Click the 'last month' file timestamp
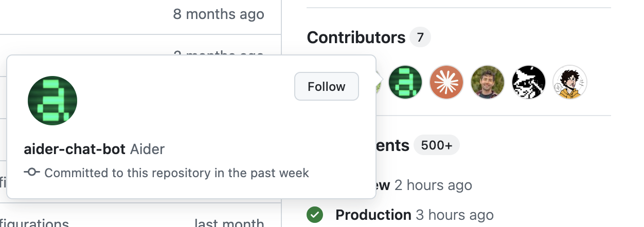Image resolution: width=644 pixels, height=227 pixels. pyautogui.click(x=229, y=223)
